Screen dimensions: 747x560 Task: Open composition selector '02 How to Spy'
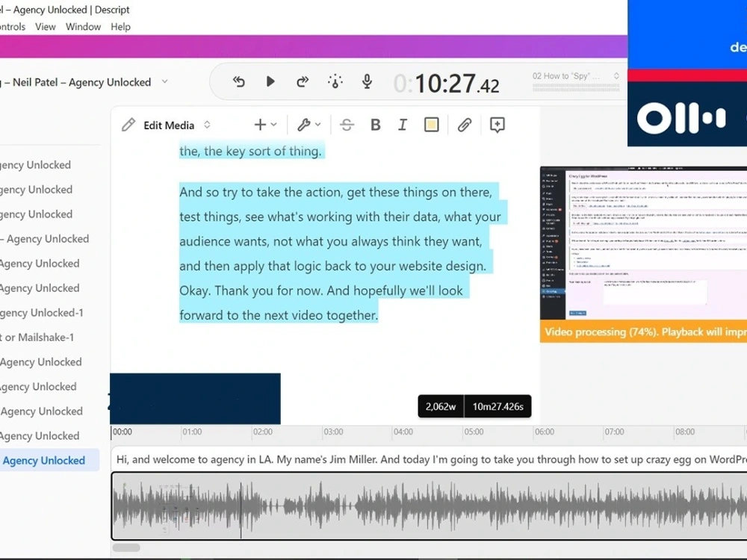click(575, 76)
